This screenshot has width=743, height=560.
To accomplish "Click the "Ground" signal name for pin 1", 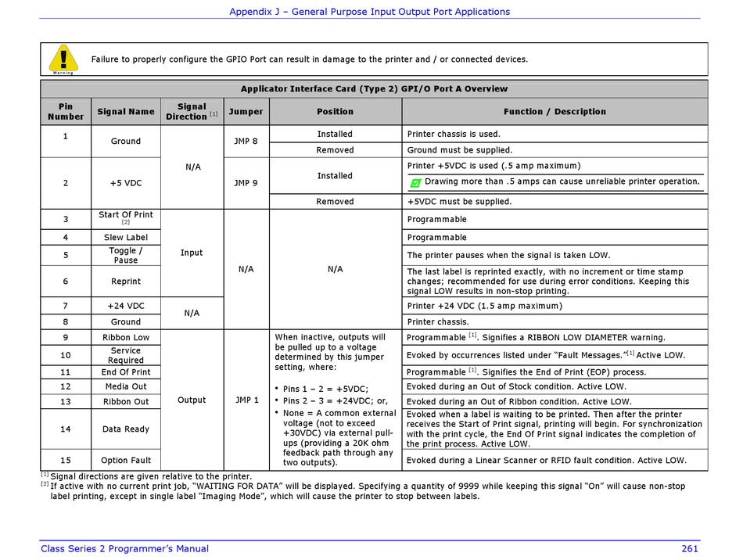I will (x=126, y=142).
